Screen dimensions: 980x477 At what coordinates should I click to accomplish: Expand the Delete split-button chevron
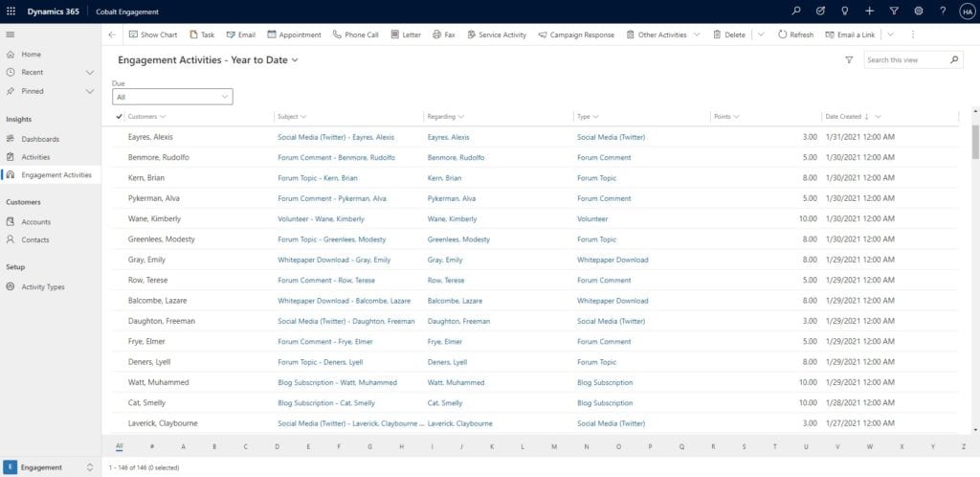tap(761, 35)
